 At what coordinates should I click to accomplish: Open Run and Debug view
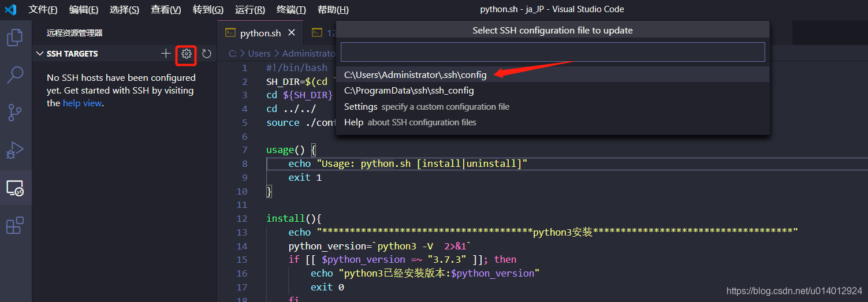click(x=14, y=150)
